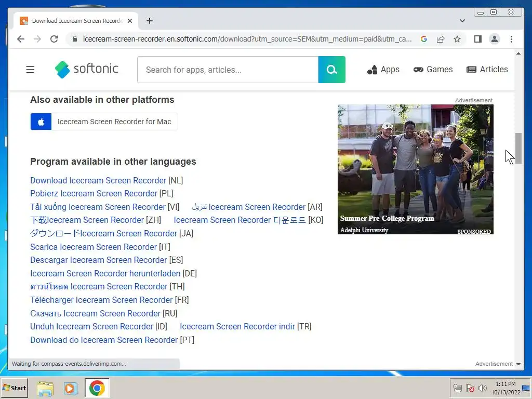
Task: Open a new browser tab
Action: point(149,21)
